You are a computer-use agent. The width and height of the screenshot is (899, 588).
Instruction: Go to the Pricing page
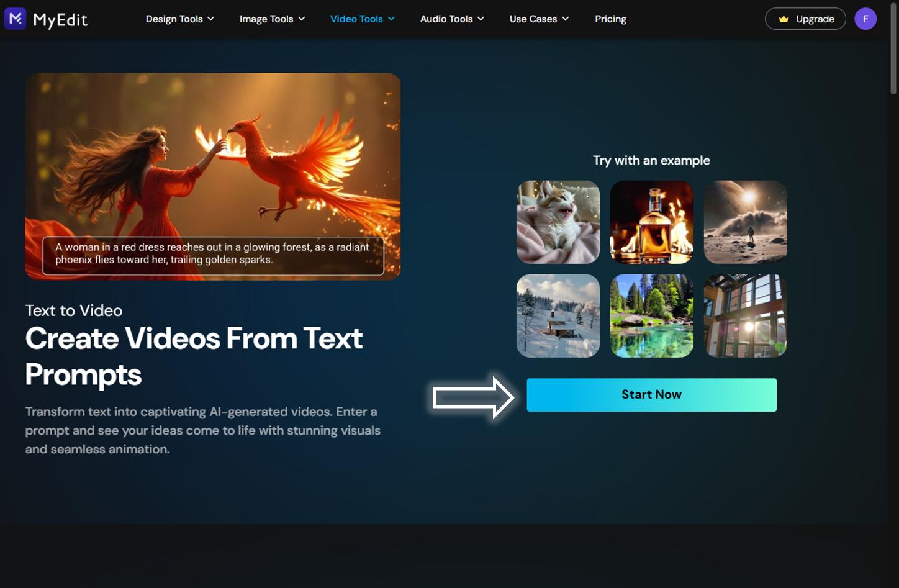pyautogui.click(x=610, y=19)
